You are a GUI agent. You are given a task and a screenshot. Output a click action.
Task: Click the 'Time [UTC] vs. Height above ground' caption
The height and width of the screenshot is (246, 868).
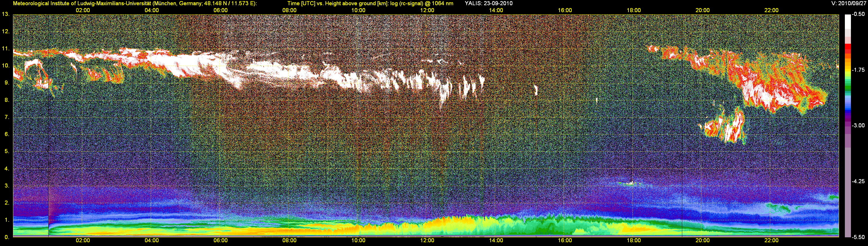(x=370, y=3)
